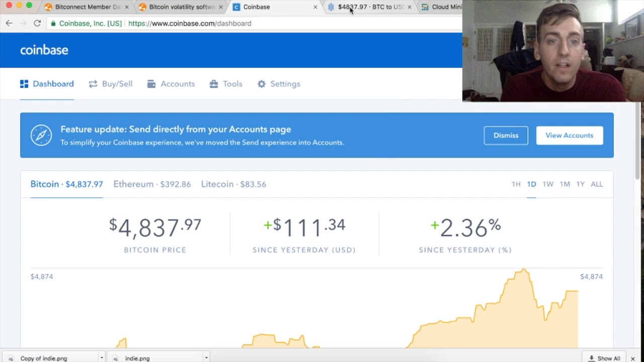This screenshot has width=644, height=362.
Task: Click Show All downloads button
Action: click(x=604, y=358)
